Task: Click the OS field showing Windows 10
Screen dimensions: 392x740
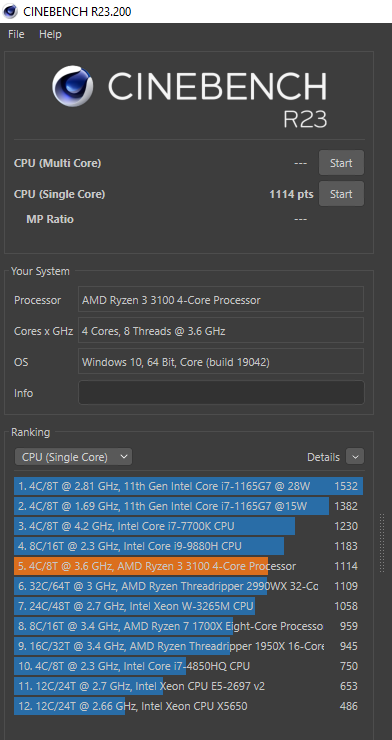Action: (x=221, y=362)
